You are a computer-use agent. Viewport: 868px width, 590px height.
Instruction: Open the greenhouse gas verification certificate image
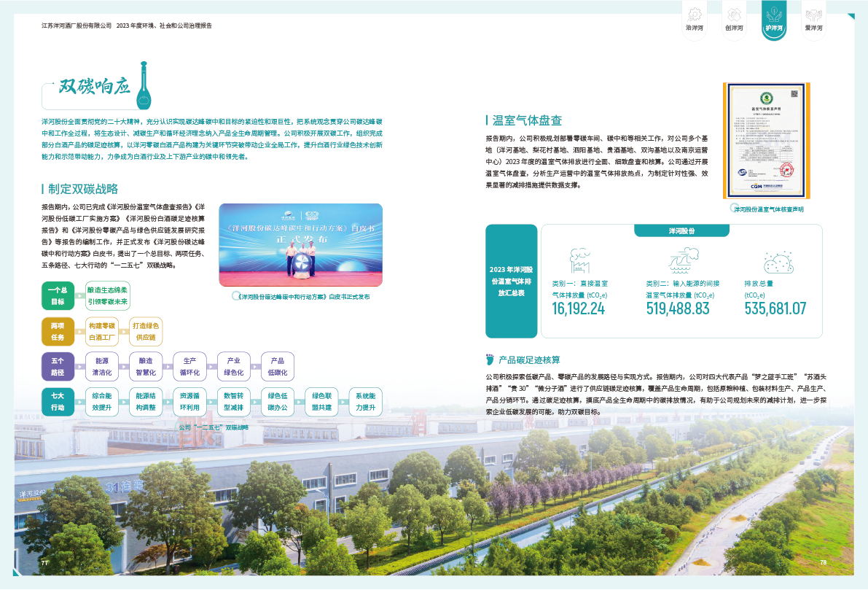765,141
